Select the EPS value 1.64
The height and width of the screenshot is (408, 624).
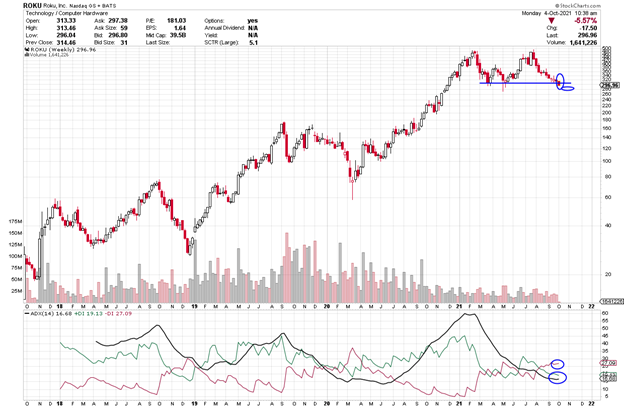point(180,28)
